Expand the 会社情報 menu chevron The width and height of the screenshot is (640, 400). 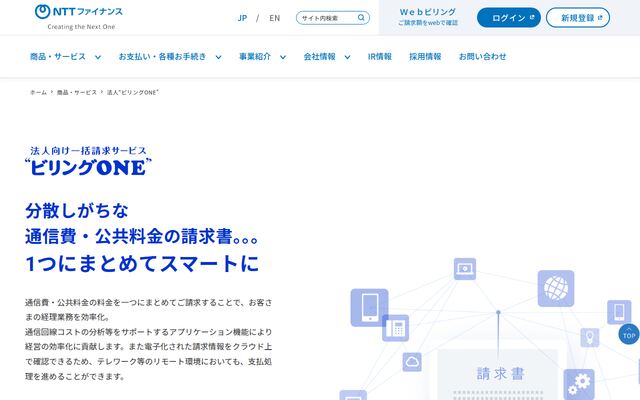[347, 57]
